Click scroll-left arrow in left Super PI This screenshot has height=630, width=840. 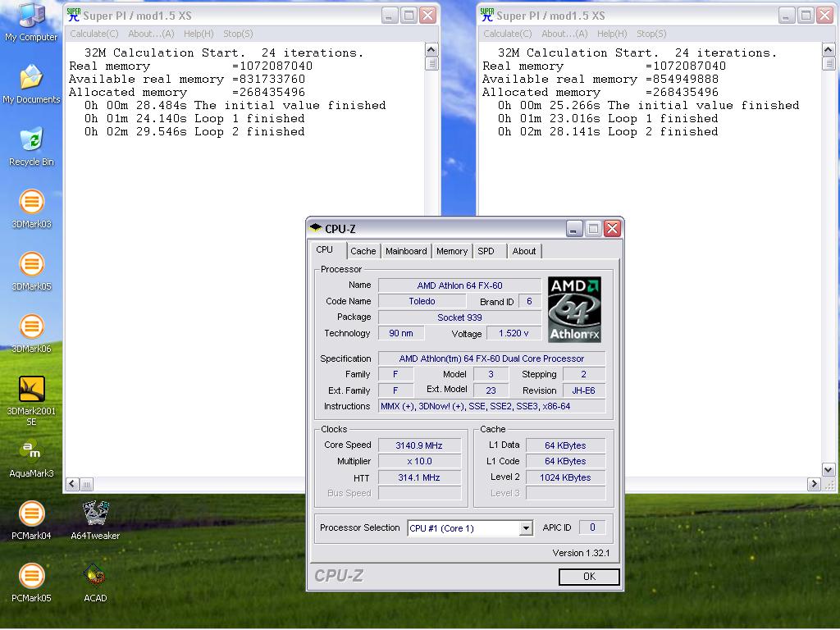point(72,484)
